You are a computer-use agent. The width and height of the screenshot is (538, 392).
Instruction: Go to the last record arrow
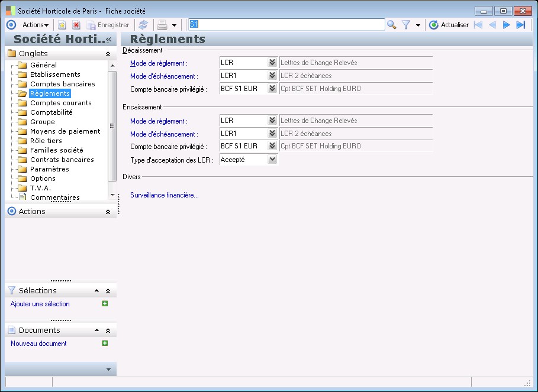point(521,25)
